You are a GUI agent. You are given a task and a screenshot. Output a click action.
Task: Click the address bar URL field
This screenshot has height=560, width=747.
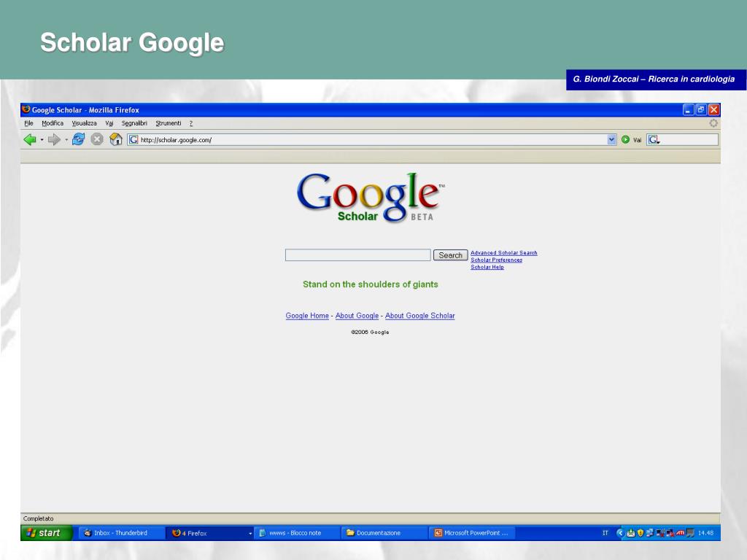point(372,139)
